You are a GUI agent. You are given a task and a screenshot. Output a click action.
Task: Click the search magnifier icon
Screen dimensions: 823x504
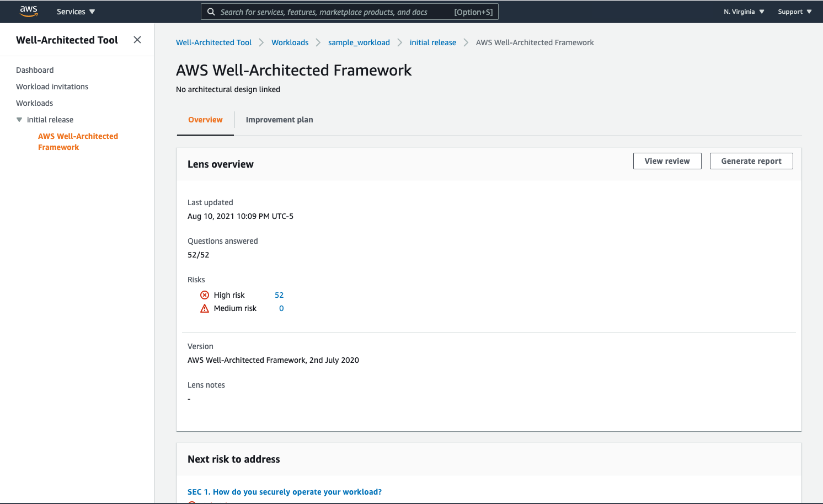[211, 12]
